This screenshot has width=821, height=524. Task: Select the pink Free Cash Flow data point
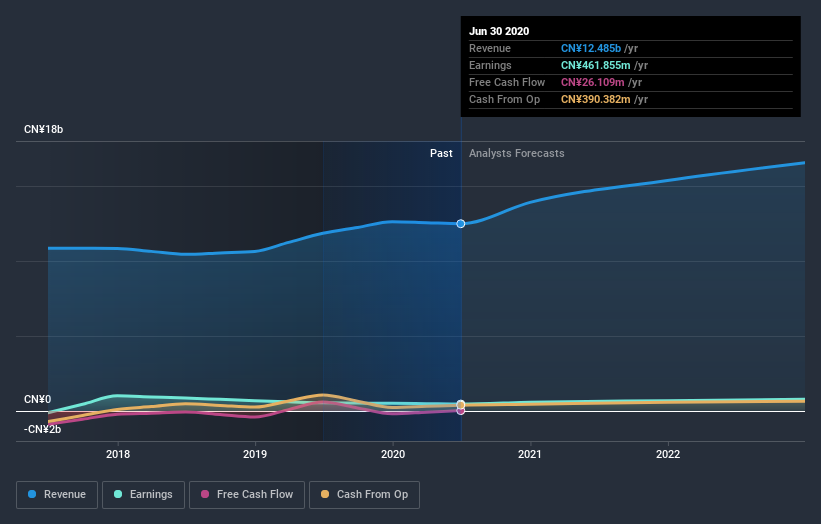pos(461,411)
